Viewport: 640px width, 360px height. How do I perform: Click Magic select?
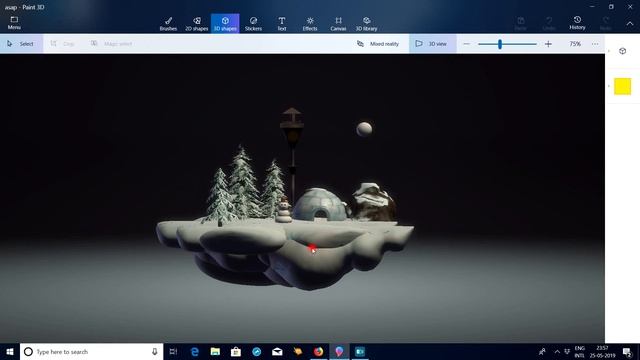[111, 44]
